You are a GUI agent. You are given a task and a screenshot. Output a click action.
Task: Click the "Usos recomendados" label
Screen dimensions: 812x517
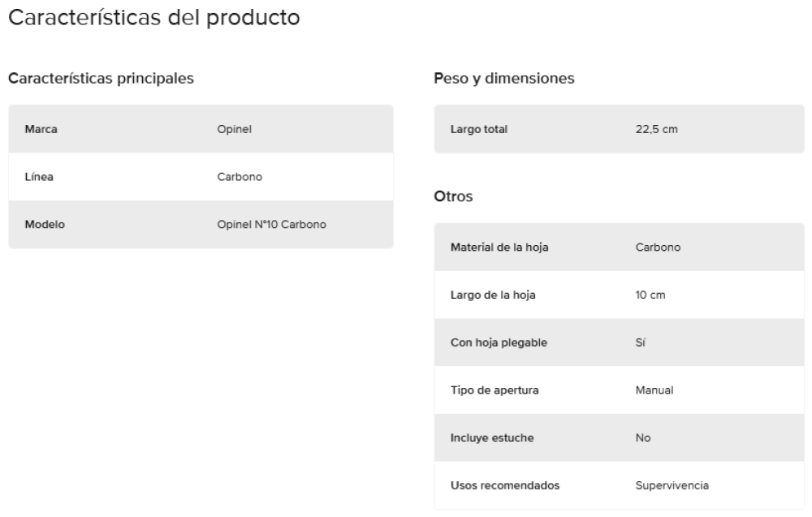coord(505,486)
